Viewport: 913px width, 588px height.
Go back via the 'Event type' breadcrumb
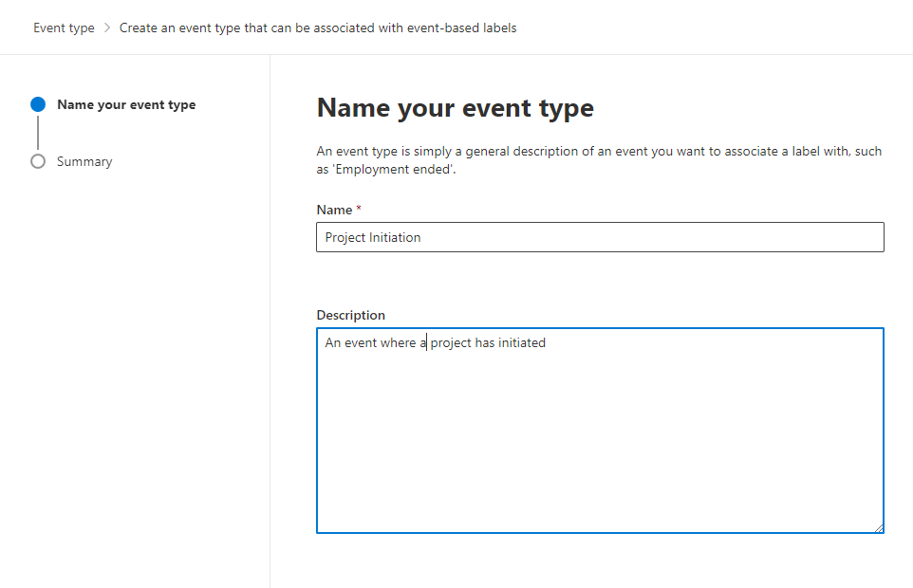point(64,28)
